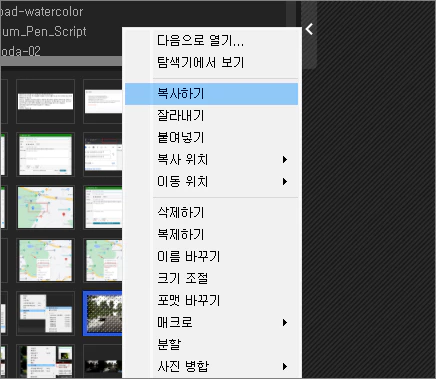The image size is (436, 379).
Task: Select the dark context-menu screenshot thumbnail in fifth row
Action: point(46,313)
